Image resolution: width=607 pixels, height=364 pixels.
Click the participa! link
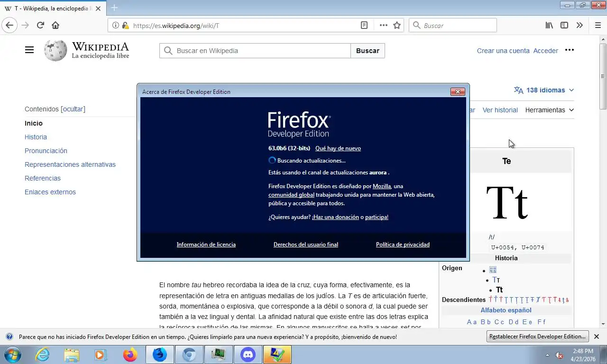pos(377,217)
